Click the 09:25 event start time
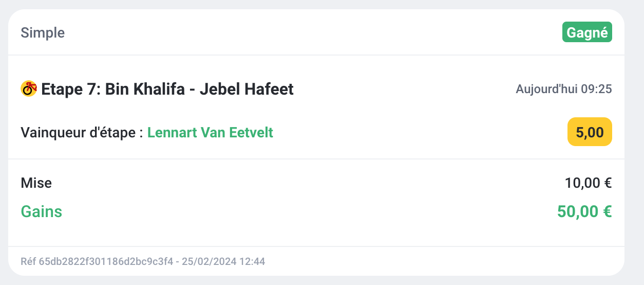This screenshot has height=285, width=644. (596, 90)
